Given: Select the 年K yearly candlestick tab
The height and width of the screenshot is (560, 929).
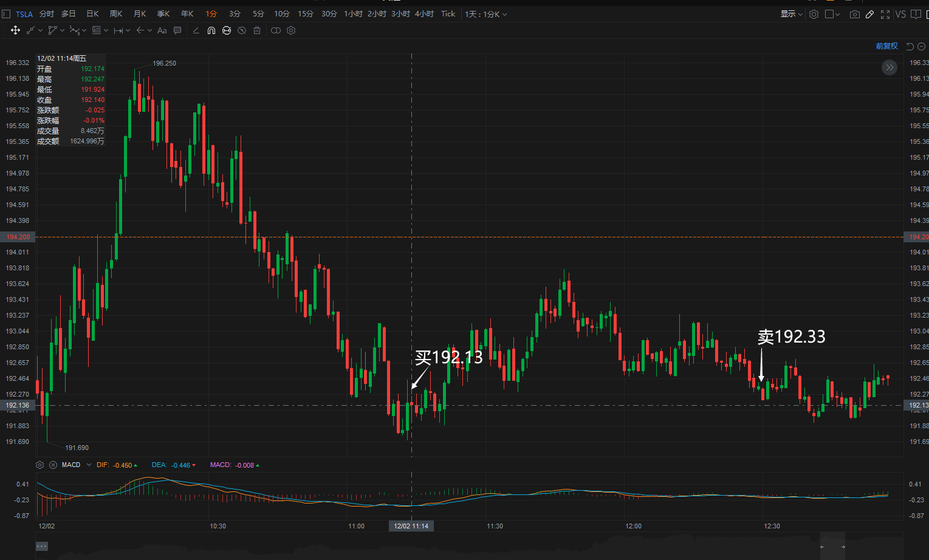Looking at the screenshot, I should click(187, 14).
